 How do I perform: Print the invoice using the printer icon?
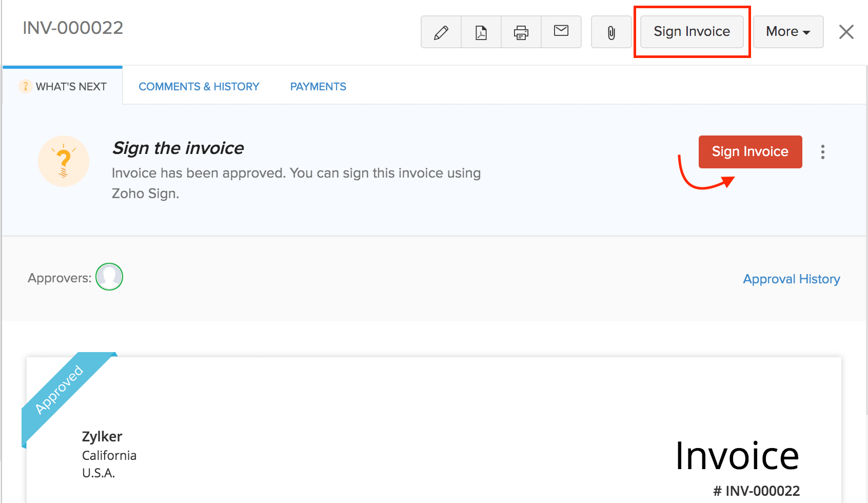click(x=521, y=32)
